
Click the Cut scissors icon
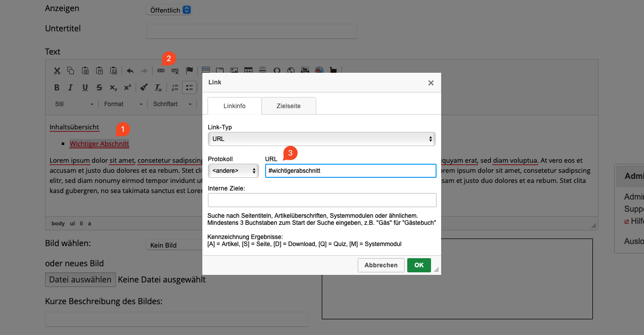(x=57, y=71)
